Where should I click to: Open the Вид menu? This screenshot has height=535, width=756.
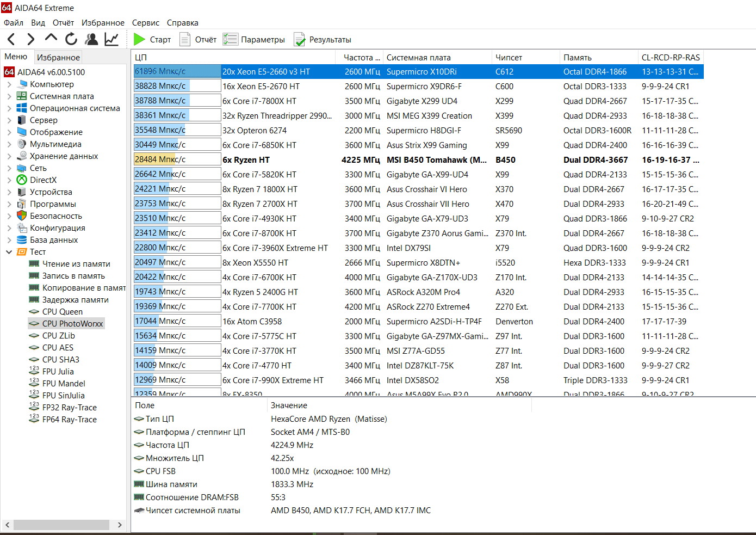pyautogui.click(x=38, y=23)
